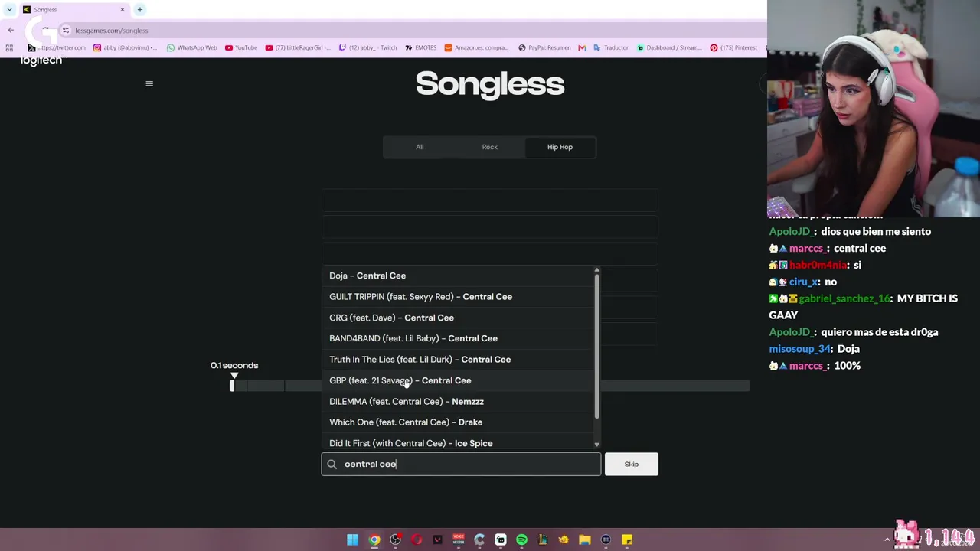The width and height of the screenshot is (980, 551).
Task: Open the abby Instagram bookmark
Action: [125, 47]
